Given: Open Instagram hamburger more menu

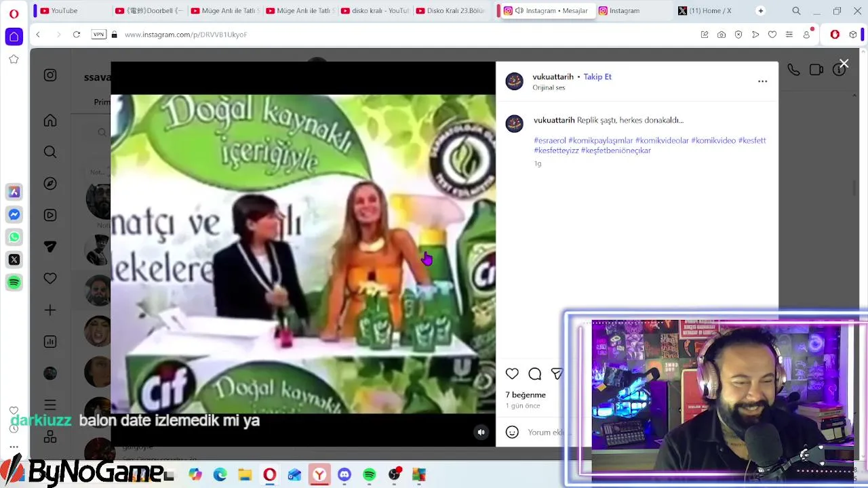Looking at the screenshot, I should (x=50, y=405).
